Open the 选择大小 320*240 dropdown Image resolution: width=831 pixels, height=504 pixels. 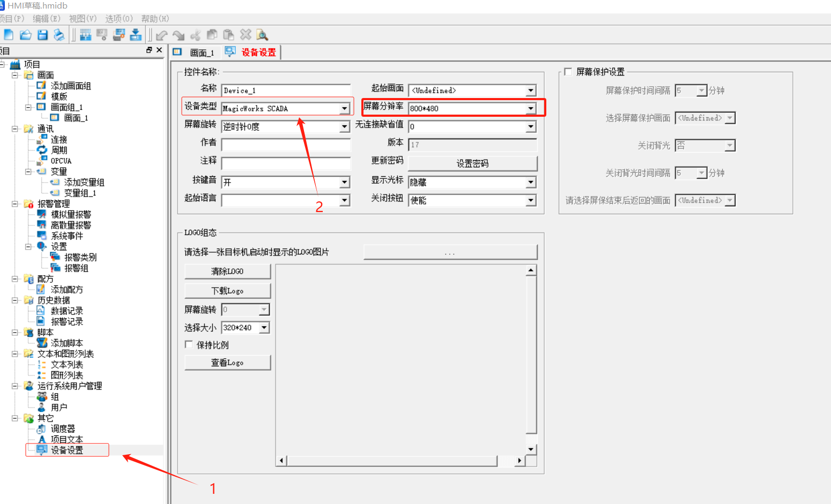pos(264,327)
